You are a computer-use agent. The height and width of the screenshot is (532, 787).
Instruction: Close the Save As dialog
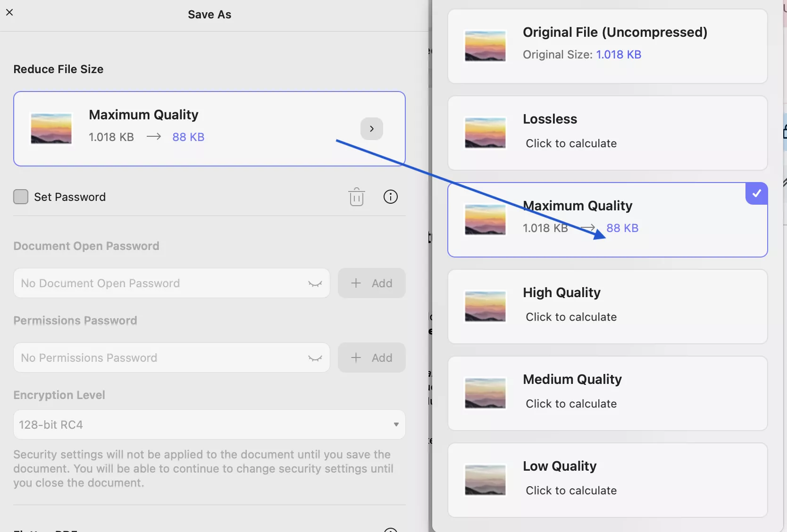coord(10,12)
